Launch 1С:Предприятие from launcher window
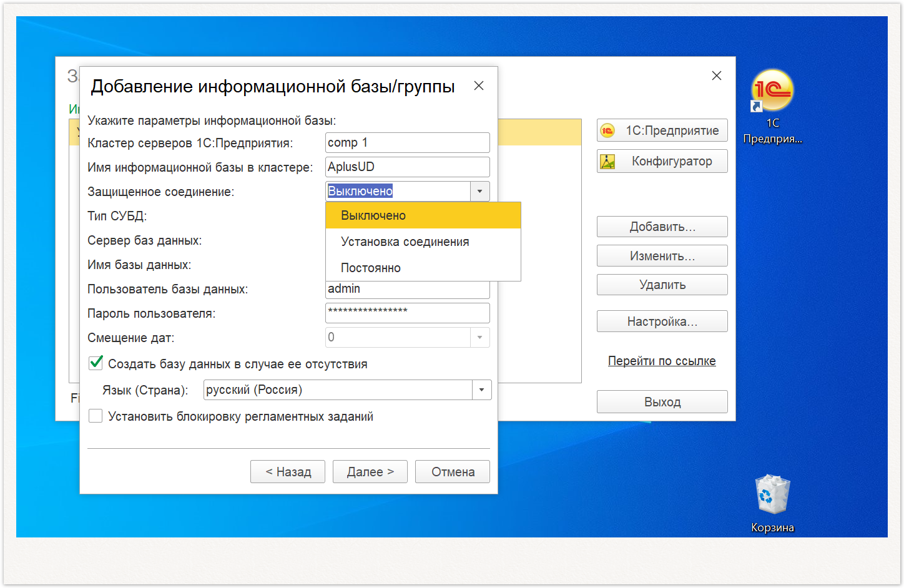Screen dimensions: 904x588 (662, 130)
